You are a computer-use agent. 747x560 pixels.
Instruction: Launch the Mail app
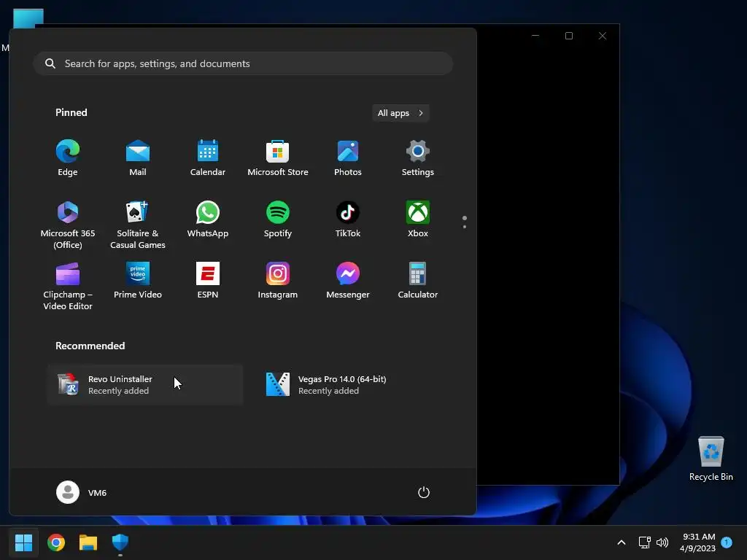pos(138,158)
